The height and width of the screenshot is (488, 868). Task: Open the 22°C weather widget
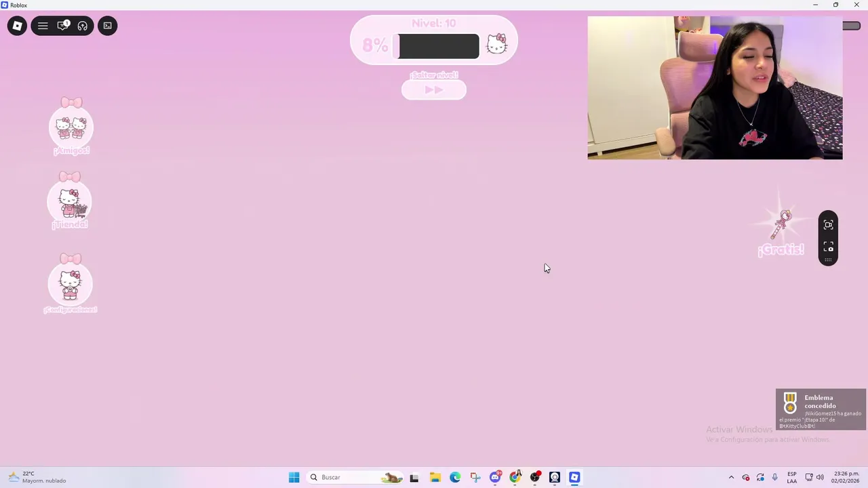tap(37, 477)
